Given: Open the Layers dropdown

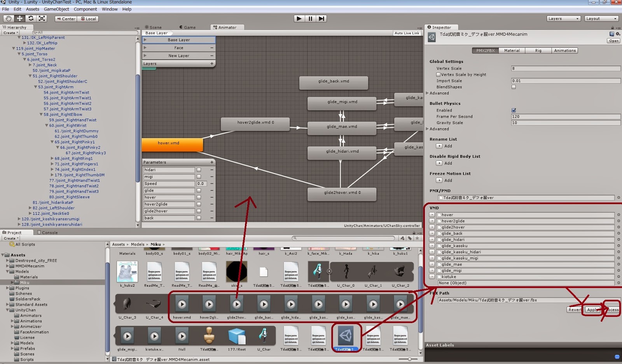Looking at the screenshot, I should pyautogui.click(x=563, y=19).
